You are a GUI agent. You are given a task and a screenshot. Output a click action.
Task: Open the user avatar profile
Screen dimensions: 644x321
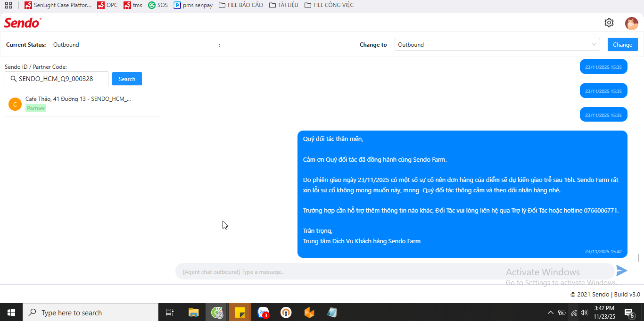click(x=632, y=23)
